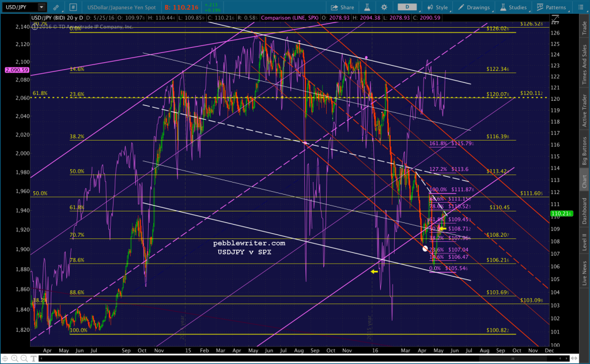This screenshot has width=590, height=364.
Task: Click the white circle marker near April low
Action: click(425, 249)
